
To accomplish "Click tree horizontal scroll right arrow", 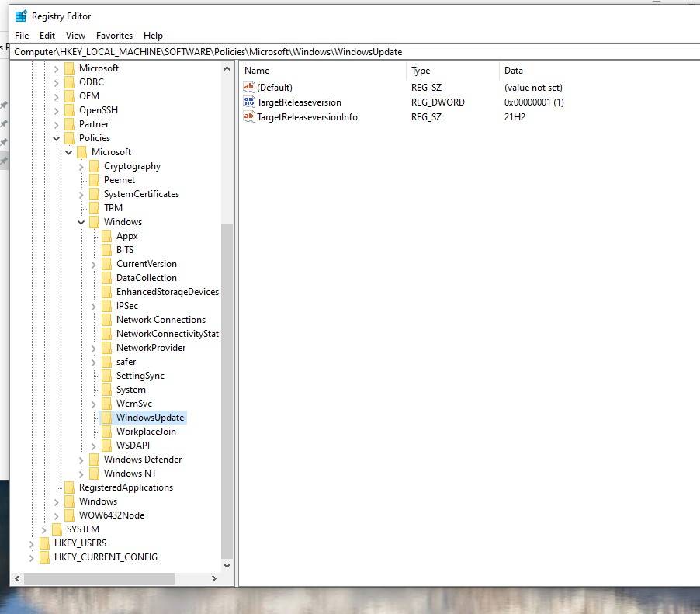I will 214,579.
